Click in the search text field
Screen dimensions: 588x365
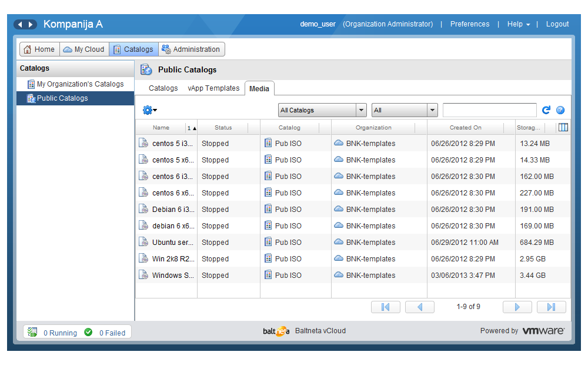click(x=489, y=110)
